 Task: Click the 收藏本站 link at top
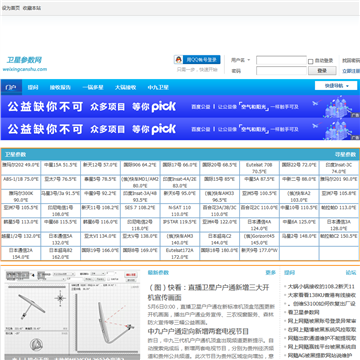click(32, 8)
